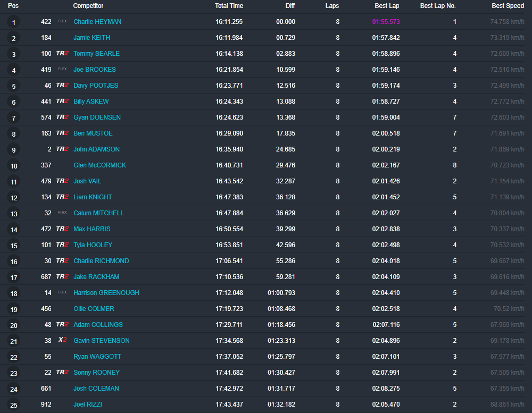The height and width of the screenshot is (413, 532).
Task: Select the Joel RIZZI name link
Action: [x=87, y=404]
